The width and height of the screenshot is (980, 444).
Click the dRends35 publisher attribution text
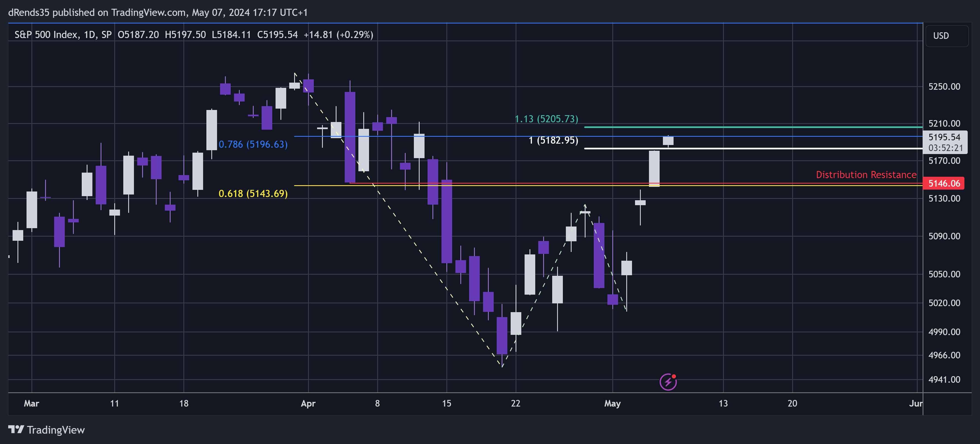158,13
